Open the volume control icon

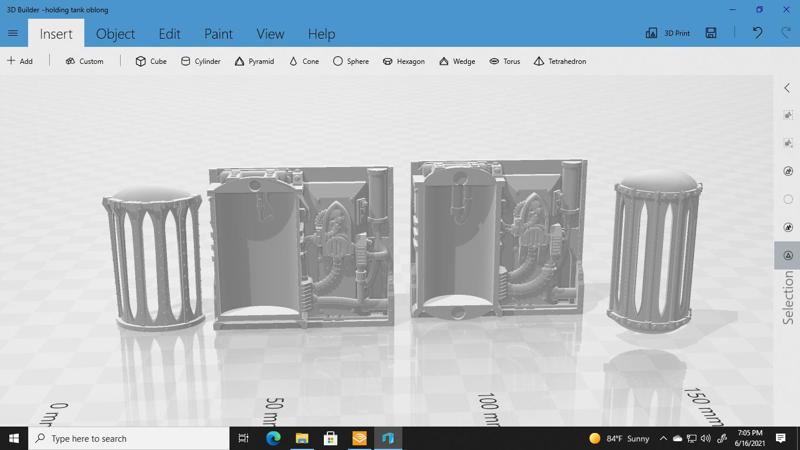[x=706, y=438]
